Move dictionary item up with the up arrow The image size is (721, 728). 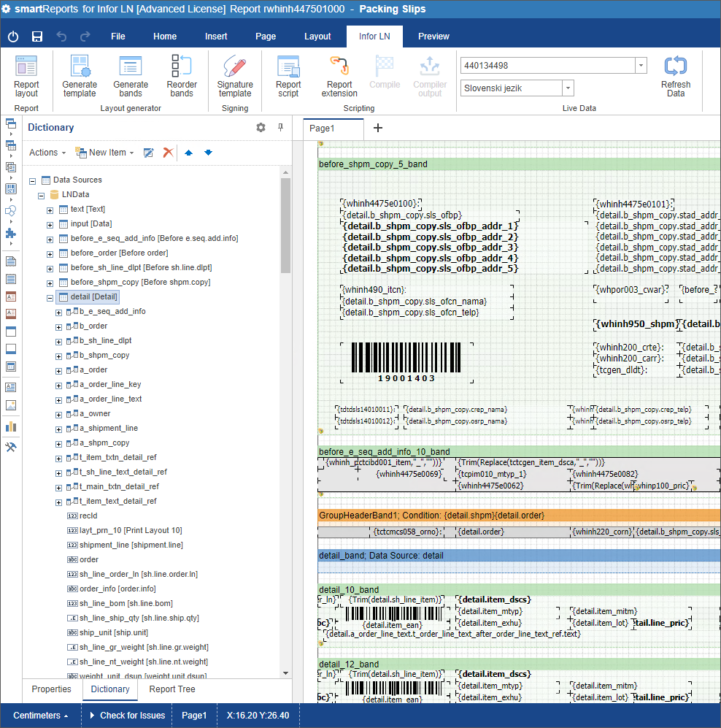pyautogui.click(x=188, y=153)
